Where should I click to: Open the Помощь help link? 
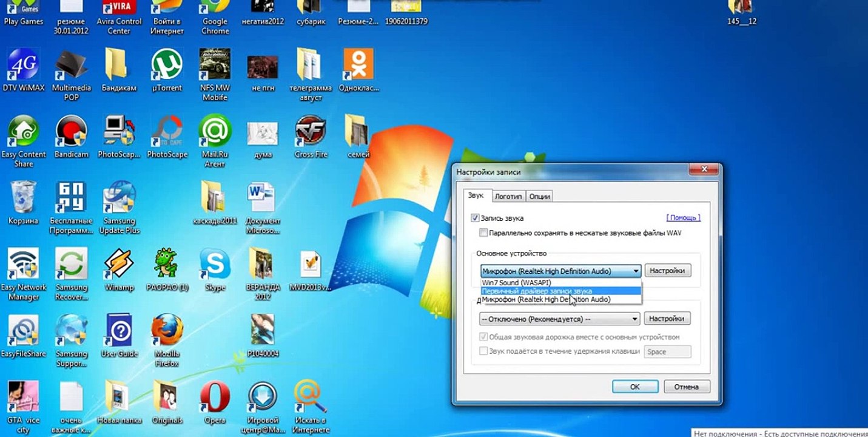pyautogui.click(x=683, y=217)
